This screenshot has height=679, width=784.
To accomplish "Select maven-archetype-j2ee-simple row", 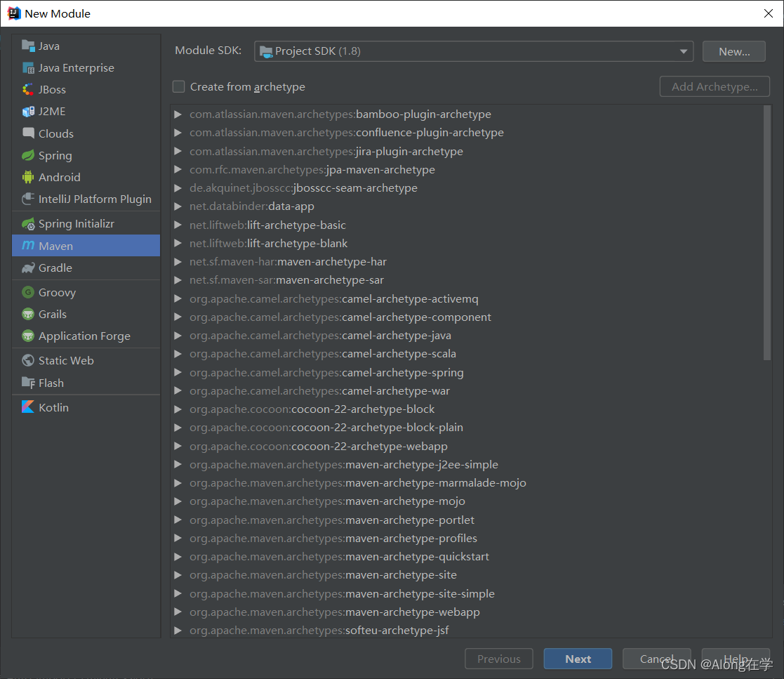I will [467, 464].
